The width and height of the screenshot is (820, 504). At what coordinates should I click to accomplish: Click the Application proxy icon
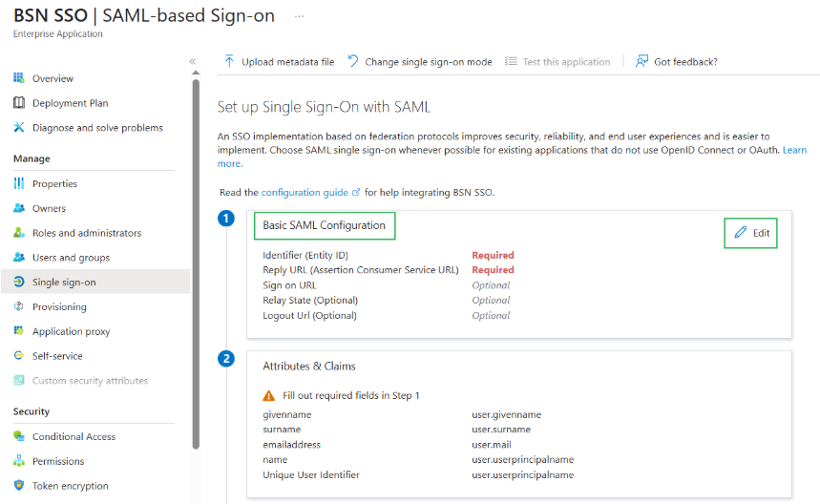(19, 330)
